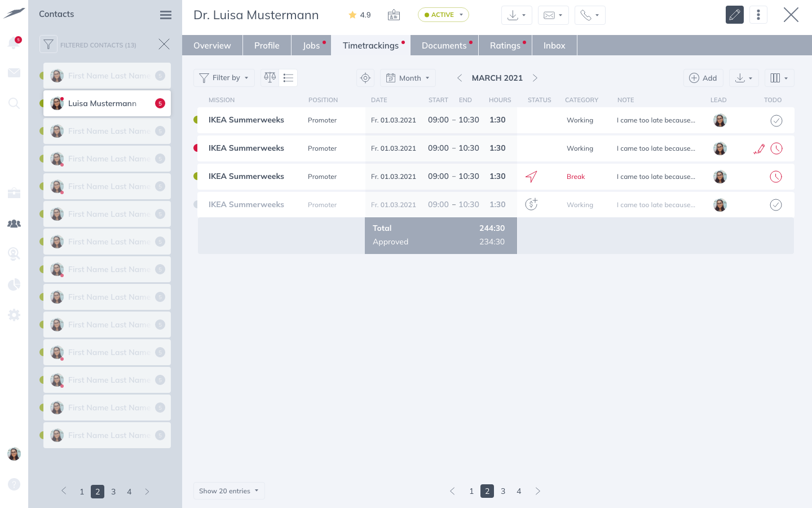Click the contact ID card icon
Image resolution: width=812 pixels, height=508 pixels.
point(394,15)
